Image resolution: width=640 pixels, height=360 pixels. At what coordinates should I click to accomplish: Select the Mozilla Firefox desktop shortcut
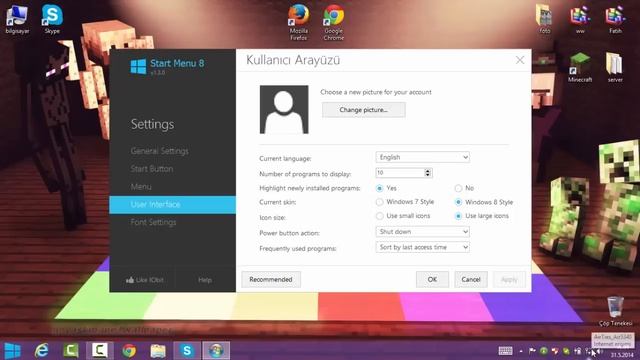coord(299,22)
